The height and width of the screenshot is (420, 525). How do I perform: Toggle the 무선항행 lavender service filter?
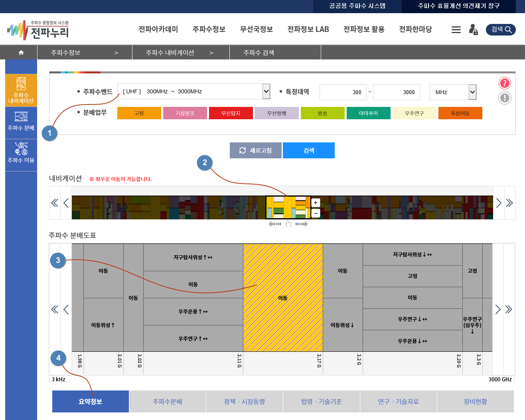tap(277, 113)
